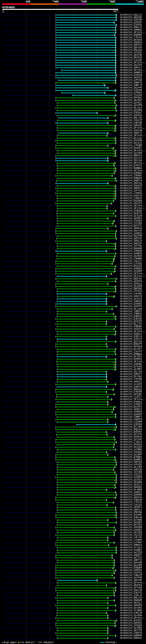This screenshot has height=644, width=146.
Task: Select hit label UniRef100_Q84T86
Action: point(131,55)
